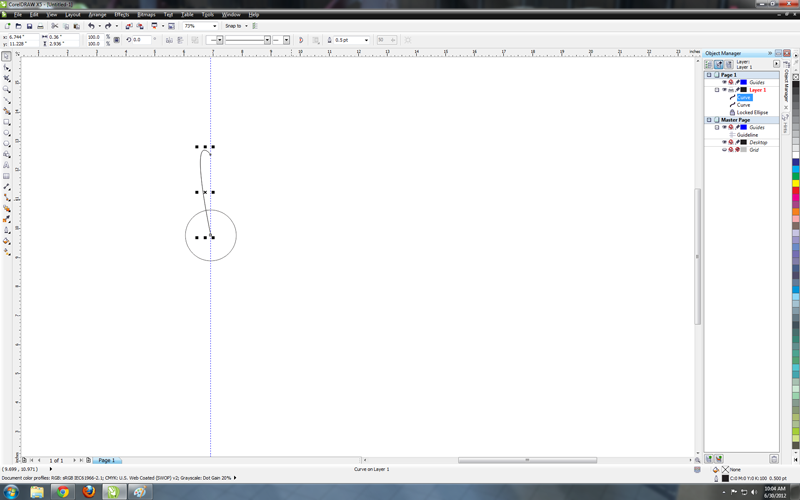The width and height of the screenshot is (800, 500).
Task: Select the Ellipse tool
Action: (x=6, y=133)
